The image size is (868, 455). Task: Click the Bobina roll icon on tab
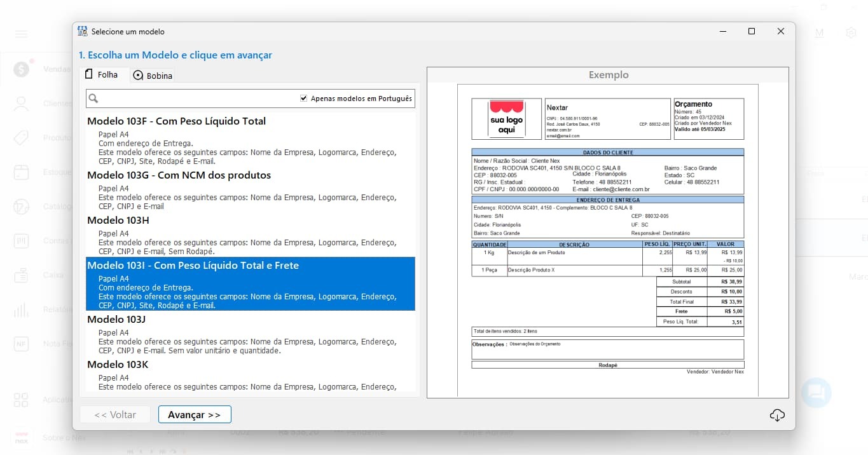click(138, 76)
